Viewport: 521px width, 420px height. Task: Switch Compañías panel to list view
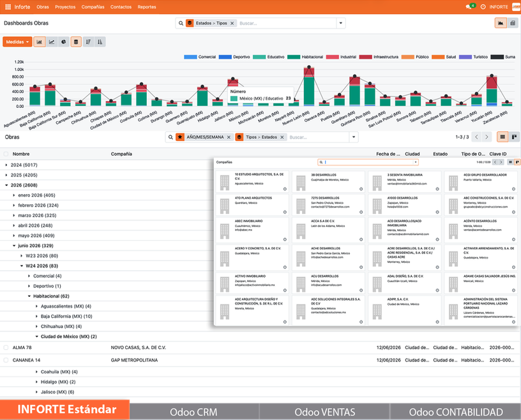point(511,162)
